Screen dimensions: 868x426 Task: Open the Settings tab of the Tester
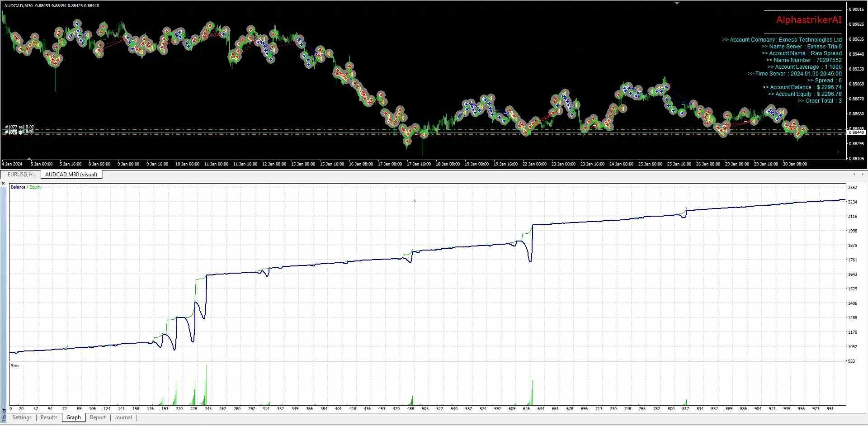point(22,417)
